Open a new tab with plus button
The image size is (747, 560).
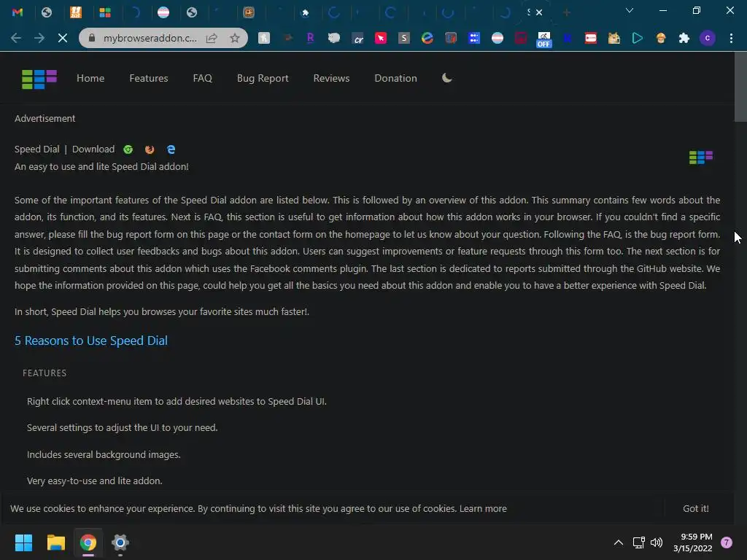(566, 12)
